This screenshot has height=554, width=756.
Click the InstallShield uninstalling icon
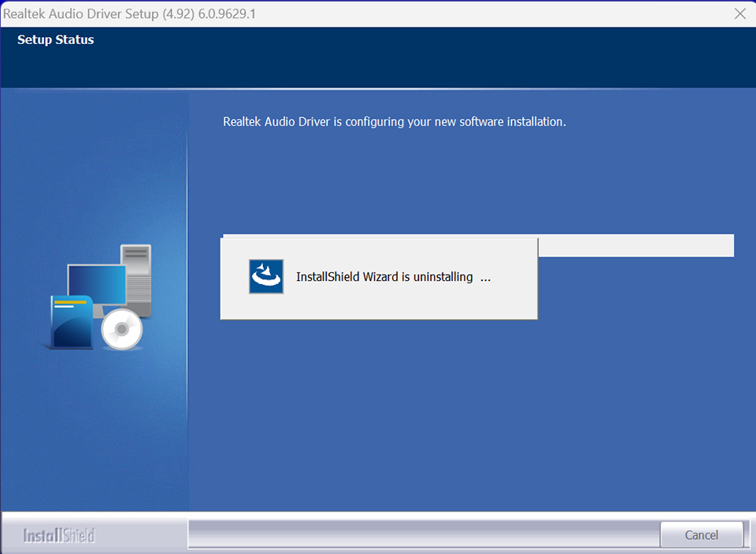point(266,276)
